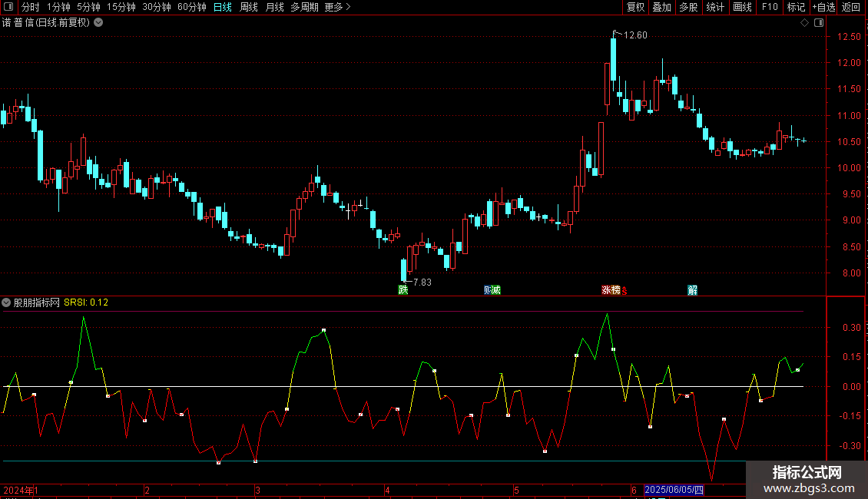Open F10 company information
This screenshot has width=868, height=499.
[770, 7]
